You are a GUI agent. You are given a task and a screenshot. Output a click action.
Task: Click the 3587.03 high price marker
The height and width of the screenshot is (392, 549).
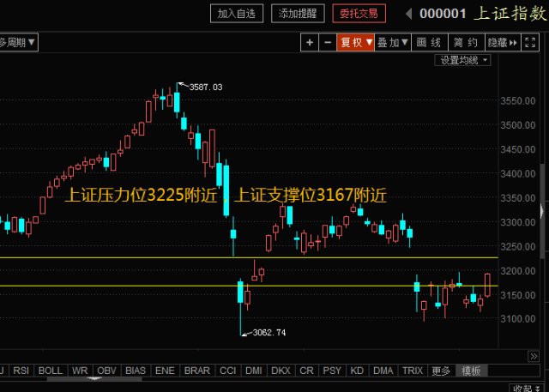[205, 87]
